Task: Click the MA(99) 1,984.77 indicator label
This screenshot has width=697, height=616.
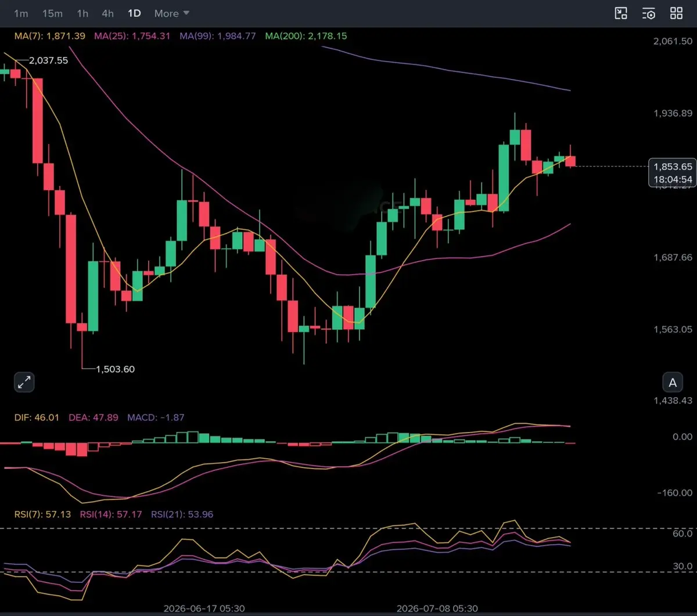Action: (217, 36)
